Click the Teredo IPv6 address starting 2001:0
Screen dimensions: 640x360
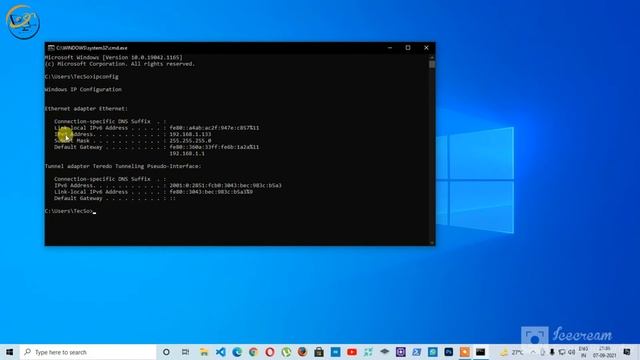(225, 185)
